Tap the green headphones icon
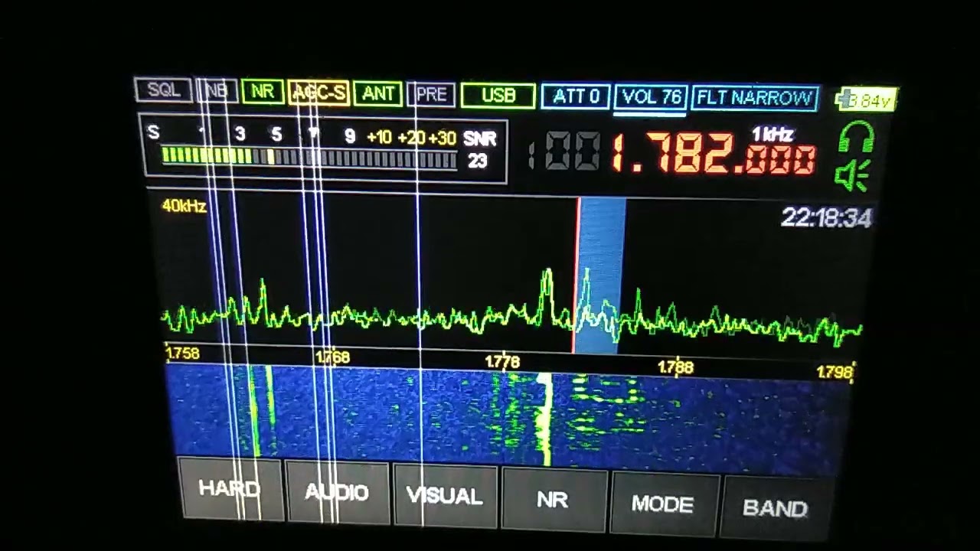 click(856, 139)
